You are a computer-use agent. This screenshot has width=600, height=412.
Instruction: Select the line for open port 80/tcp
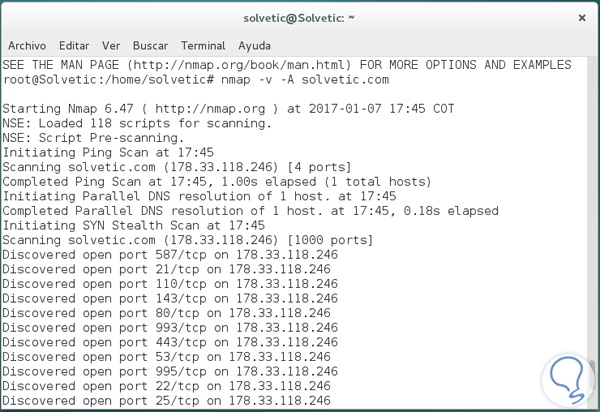[x=166, y=313]
